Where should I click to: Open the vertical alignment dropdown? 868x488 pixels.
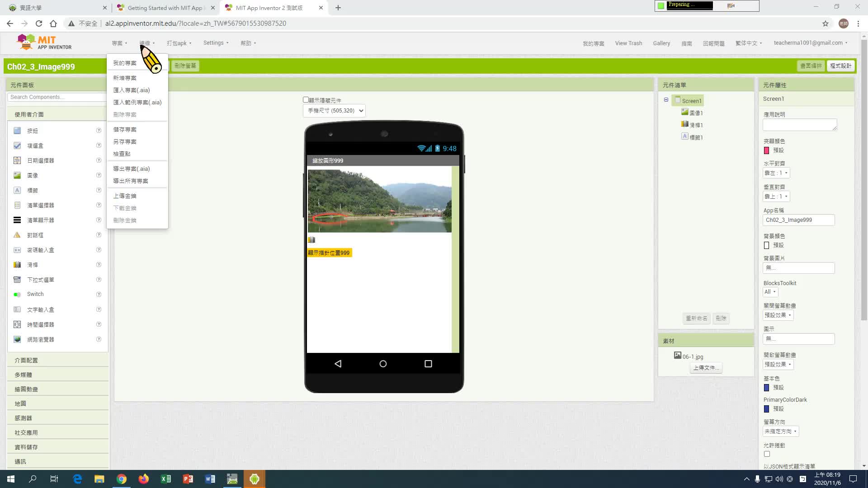(x=776, y=197)
